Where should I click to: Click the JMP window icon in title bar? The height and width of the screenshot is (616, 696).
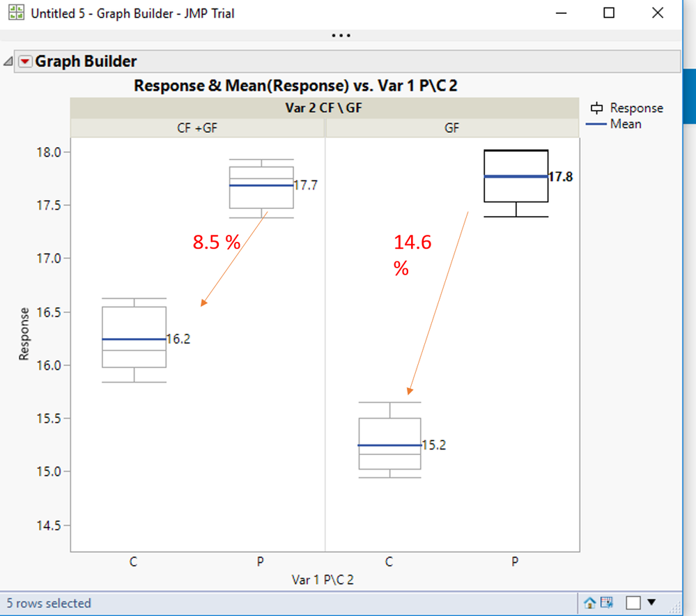click(x=17, y=13)
